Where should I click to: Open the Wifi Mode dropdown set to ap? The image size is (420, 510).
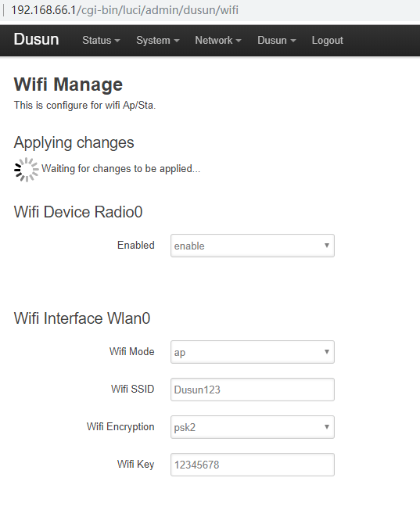[253, 352]
